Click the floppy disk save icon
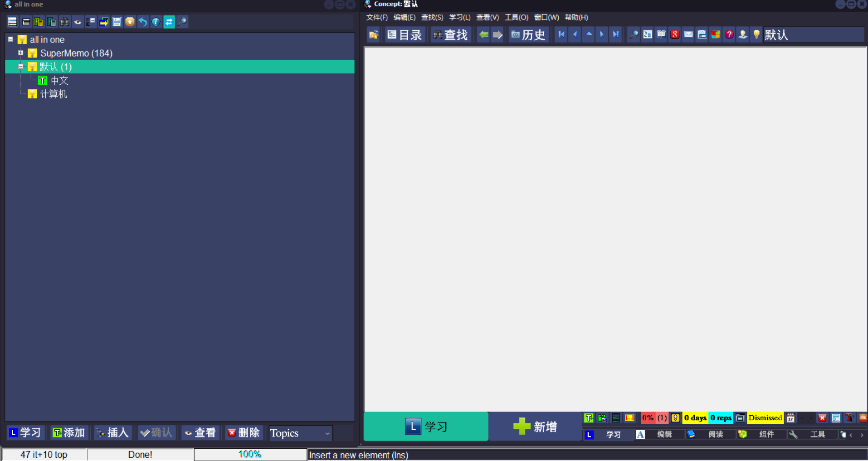The image size is (868, 461). coord(117,22)
